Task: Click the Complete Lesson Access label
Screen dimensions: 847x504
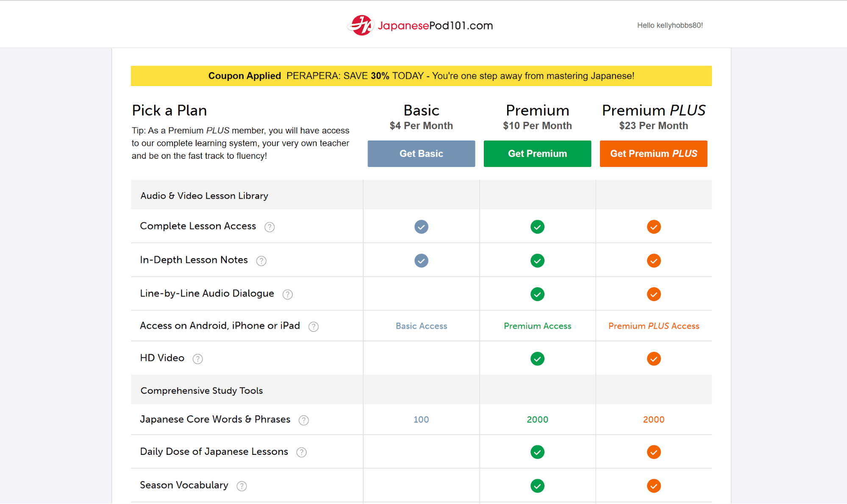Action: (x=198, y=226)
